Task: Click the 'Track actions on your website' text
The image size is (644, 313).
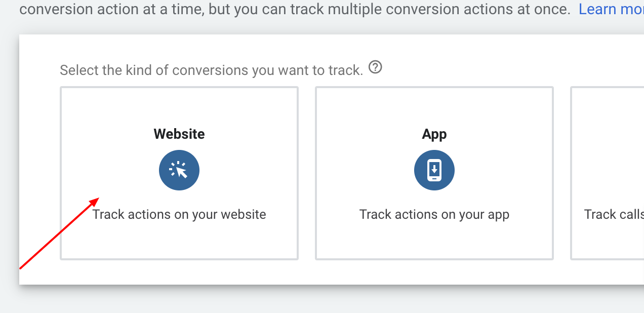Action: tap(179, 214)
